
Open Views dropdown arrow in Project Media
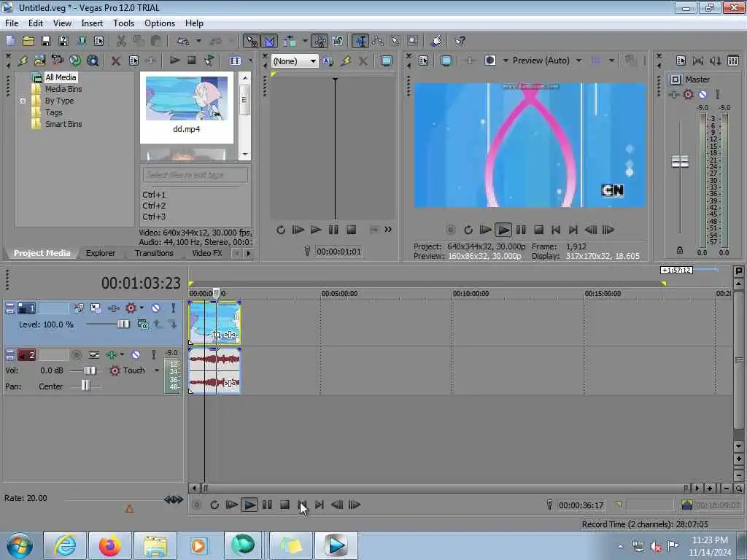[x=250, y=61]
